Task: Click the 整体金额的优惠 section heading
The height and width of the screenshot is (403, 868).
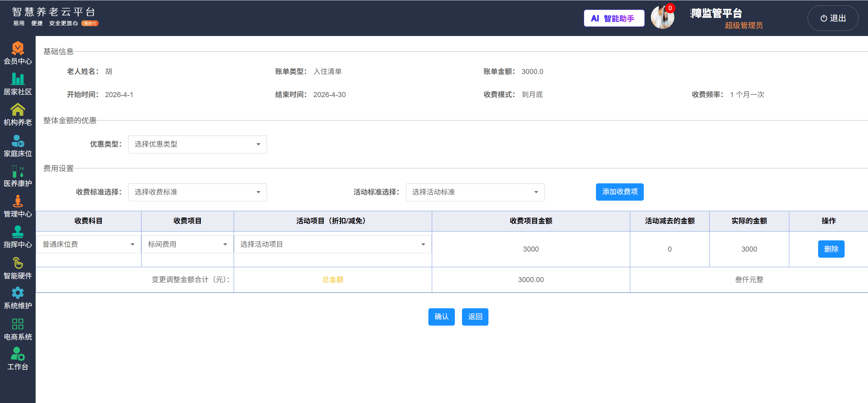Action: (70, 121)
